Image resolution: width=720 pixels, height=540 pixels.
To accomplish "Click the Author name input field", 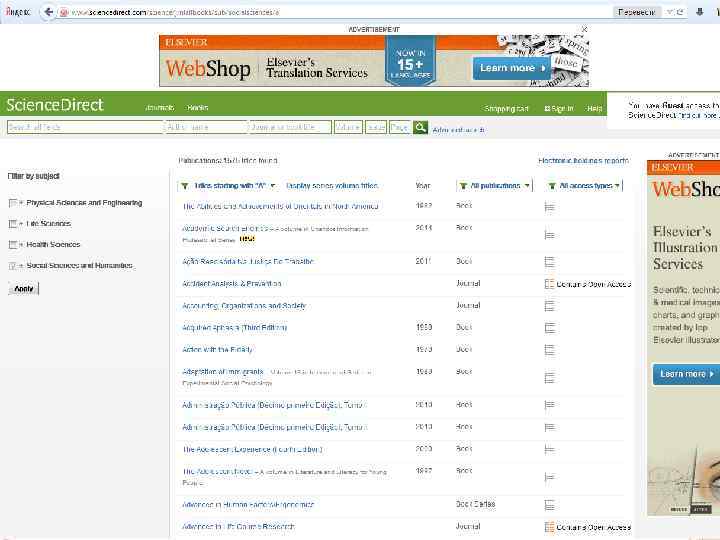I will click(x=206, y=127).
